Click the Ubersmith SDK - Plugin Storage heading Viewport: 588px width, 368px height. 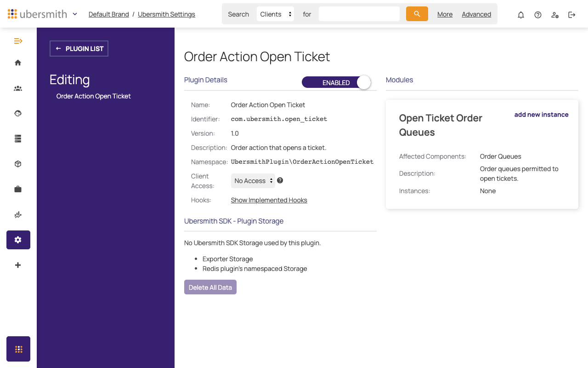tap(234, 221)
